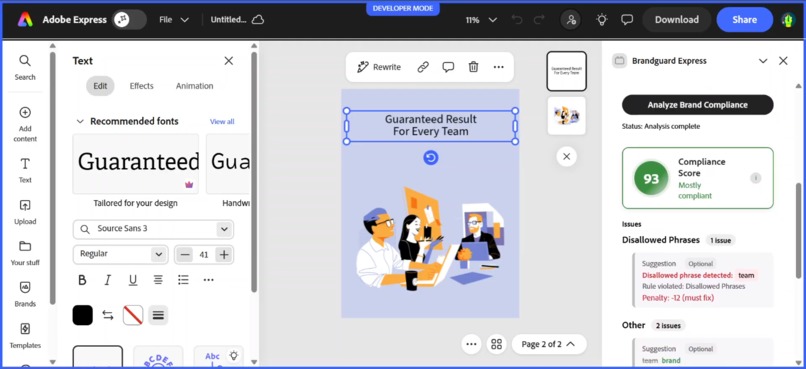This screenshot has height=369, width=806.
Task: Choose the Tailored for your design font preview
Action: coord(136,163)
